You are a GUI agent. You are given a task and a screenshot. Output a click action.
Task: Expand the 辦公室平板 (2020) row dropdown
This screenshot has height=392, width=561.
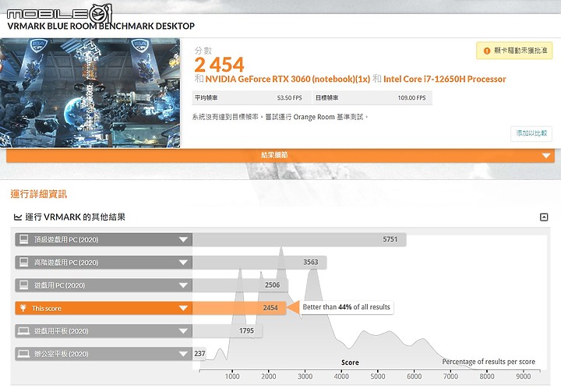tap(183, 354)
